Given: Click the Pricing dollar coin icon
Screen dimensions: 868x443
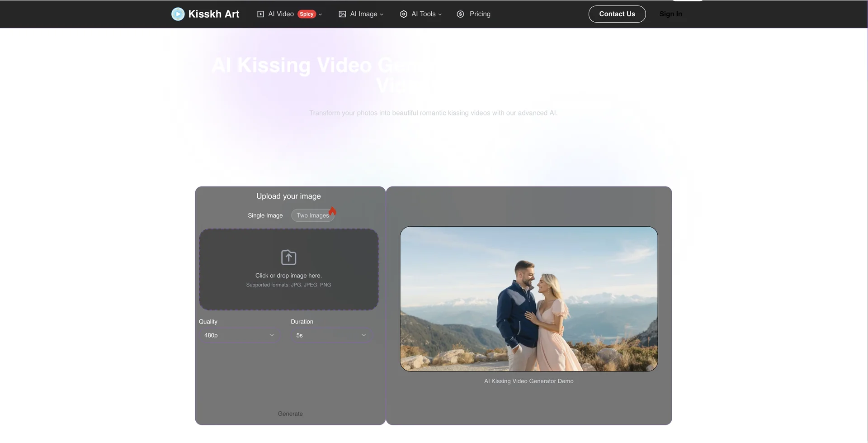Looking at the screenshot, I should [460, 14].
